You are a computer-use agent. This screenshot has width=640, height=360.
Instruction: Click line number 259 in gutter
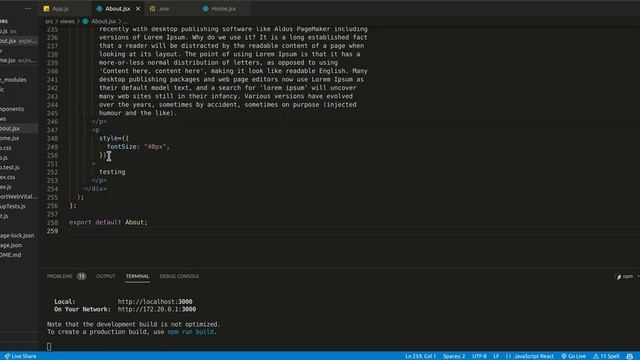coord(52,231)
